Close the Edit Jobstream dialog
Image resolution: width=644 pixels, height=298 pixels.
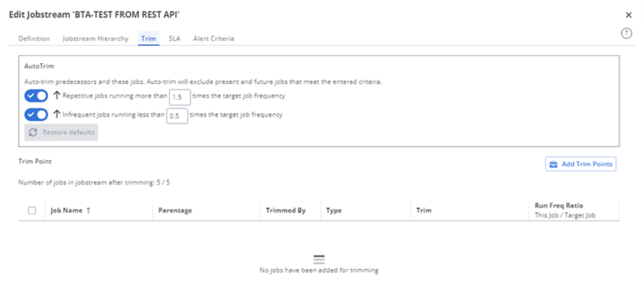coord(628,15)
